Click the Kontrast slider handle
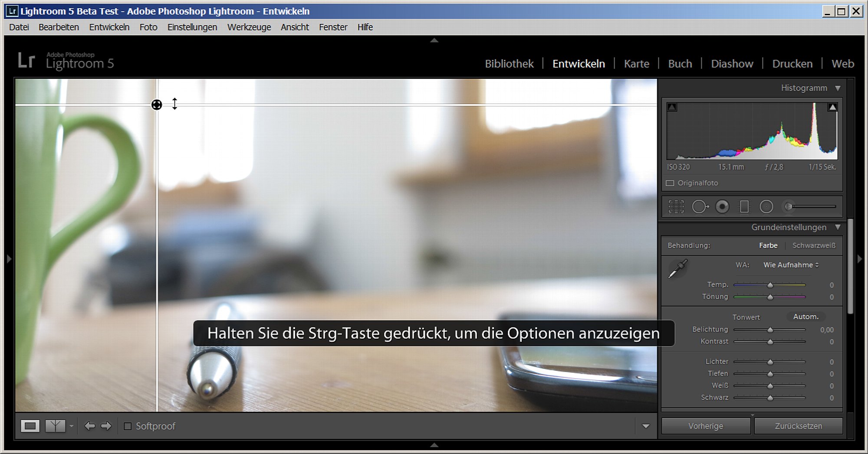868x454 pixels. click(x=770, y=342)
